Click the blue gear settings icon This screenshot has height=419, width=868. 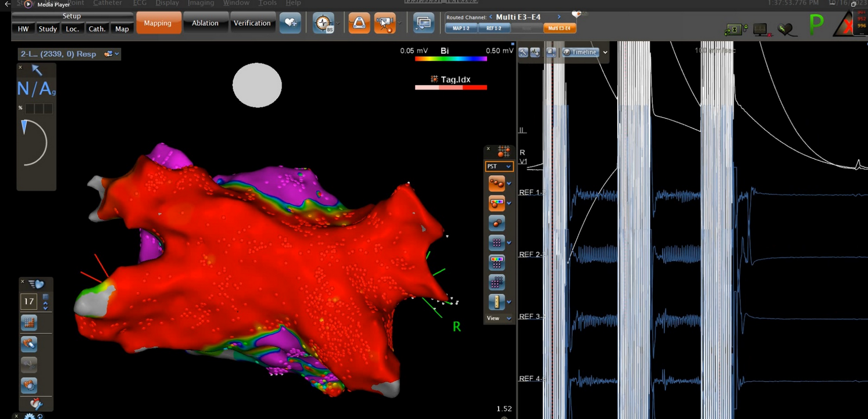point(30,416)
